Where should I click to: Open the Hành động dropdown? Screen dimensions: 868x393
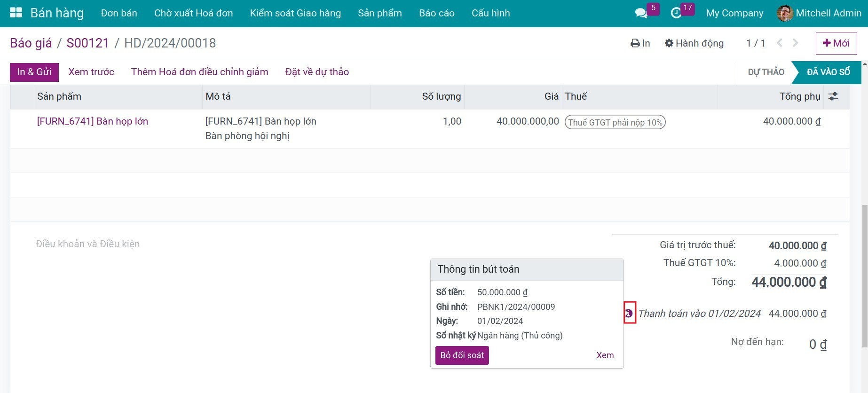click(x=694, y=43)
